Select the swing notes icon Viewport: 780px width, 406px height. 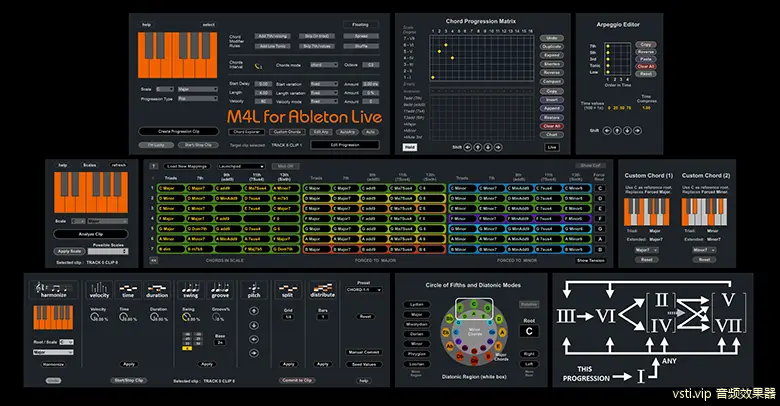tap(191, 290)
